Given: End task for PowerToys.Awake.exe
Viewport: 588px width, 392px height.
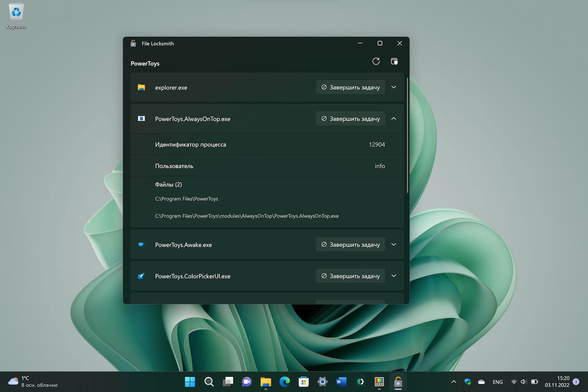Looking at the screenshot, I should click(350, 244).
